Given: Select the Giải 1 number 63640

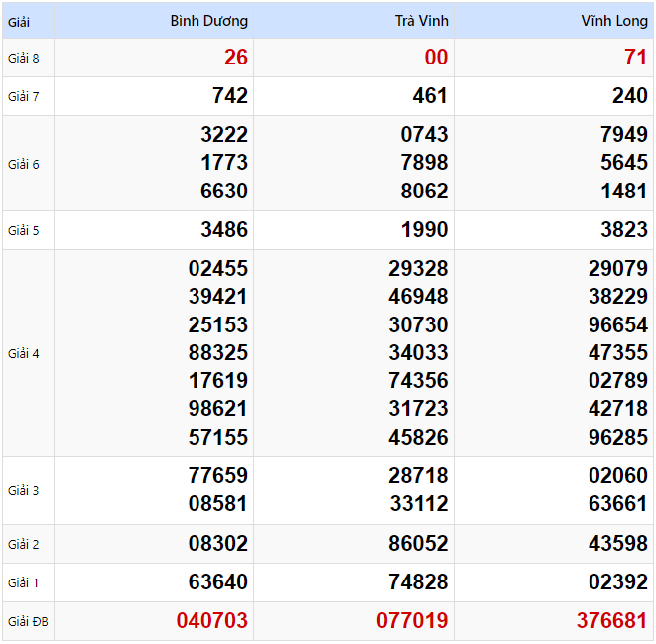Looking at the screenshot, I should [x=218, y=582].
